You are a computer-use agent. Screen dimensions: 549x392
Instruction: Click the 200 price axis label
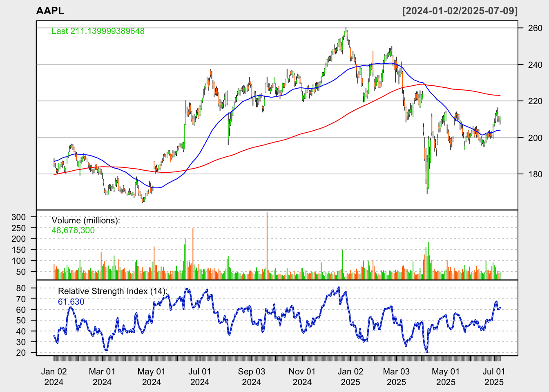click(535, 138)
